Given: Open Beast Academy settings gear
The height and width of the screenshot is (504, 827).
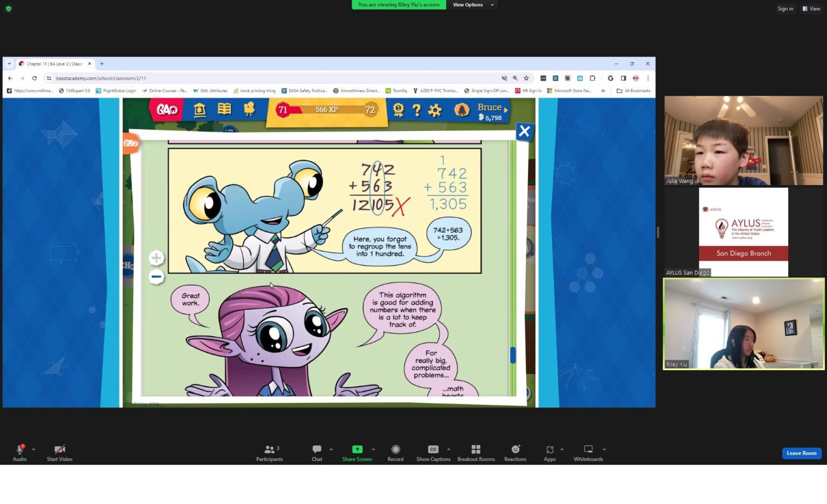Looking at the screenshot, I should 434,110.
